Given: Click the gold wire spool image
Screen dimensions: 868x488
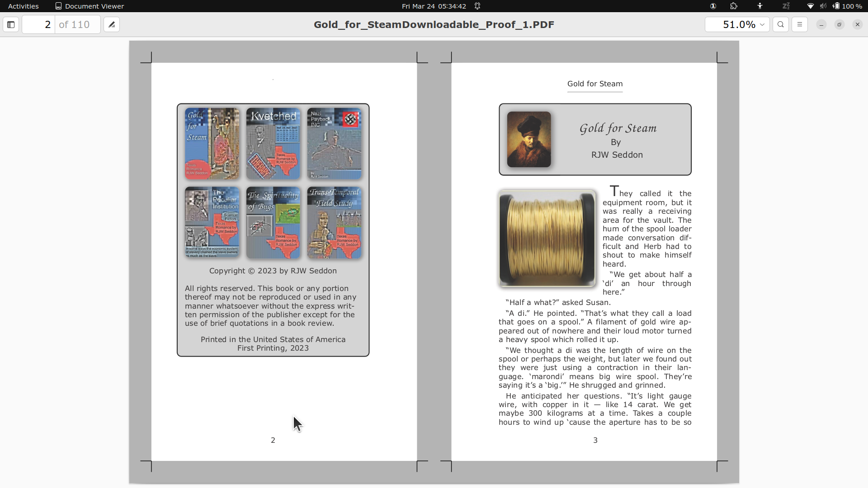Looking at the screenshot, I should pos(547,239).
